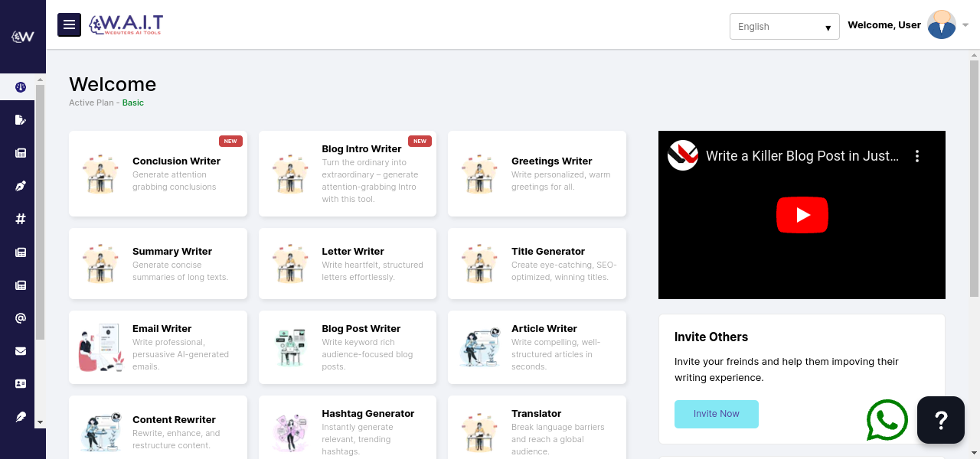Select the envelope icon in sidebar
Viewport: 980px width, 459px height.
click(x=21, y=351)
